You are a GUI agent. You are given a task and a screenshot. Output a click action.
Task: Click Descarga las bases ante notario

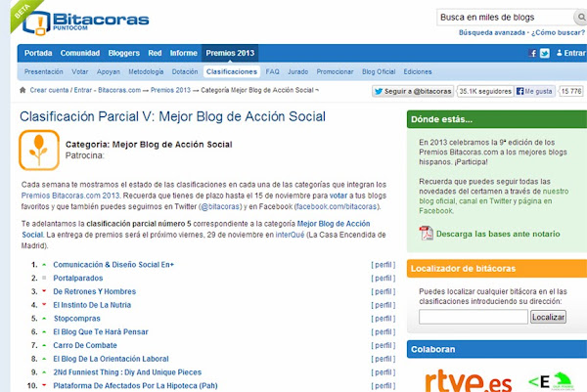(498, 234)
